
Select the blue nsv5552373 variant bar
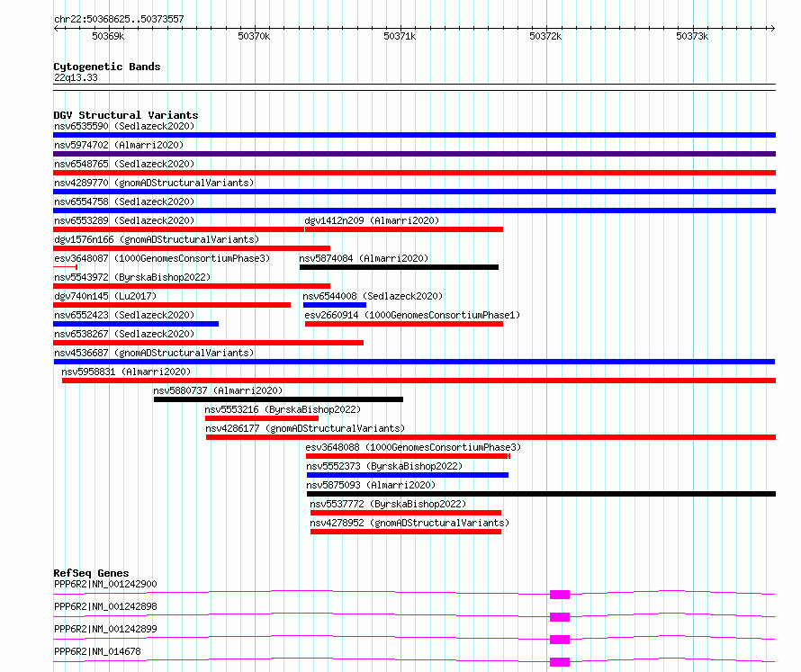click(x=408, y=475)
